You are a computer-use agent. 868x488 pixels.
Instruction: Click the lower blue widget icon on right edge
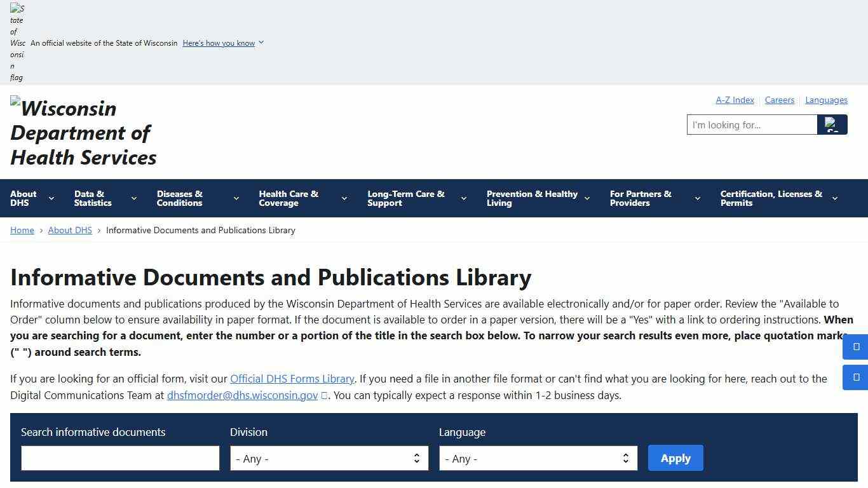[855, 377]
